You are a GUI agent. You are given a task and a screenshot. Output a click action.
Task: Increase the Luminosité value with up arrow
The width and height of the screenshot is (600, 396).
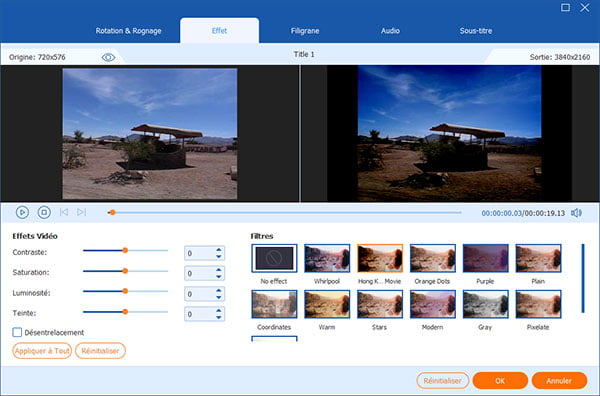pyautogui.click(x=218, y=290)
